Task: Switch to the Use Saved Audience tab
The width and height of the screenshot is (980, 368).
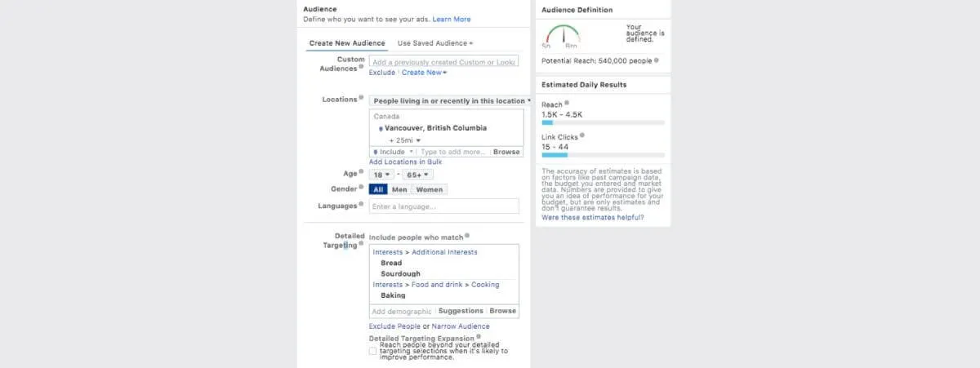Action: [x=434, y=42]
